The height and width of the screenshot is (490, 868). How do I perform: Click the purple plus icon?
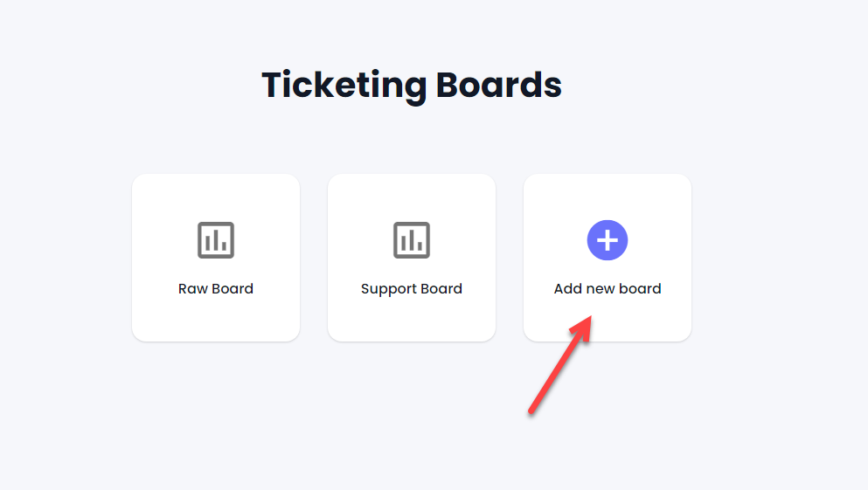(x=608, y=240)
